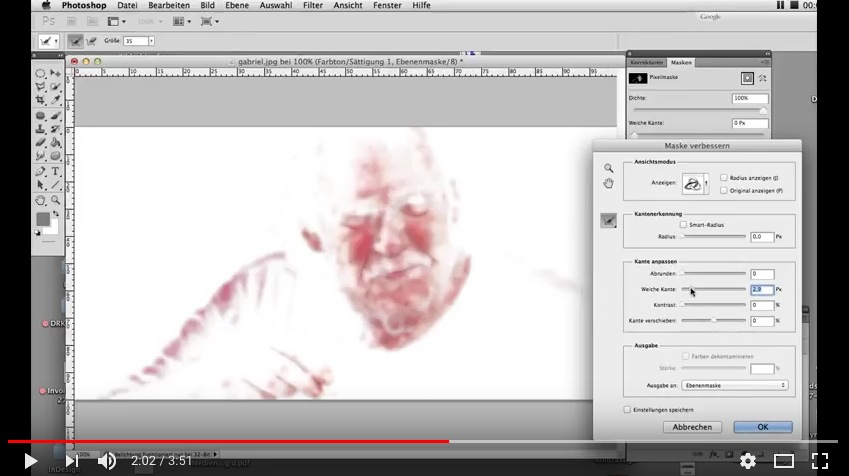Check the Radius anzeigen option
The width and height of the screenshot is (849, 476).
pyautogui.click(x=724, y=177)
